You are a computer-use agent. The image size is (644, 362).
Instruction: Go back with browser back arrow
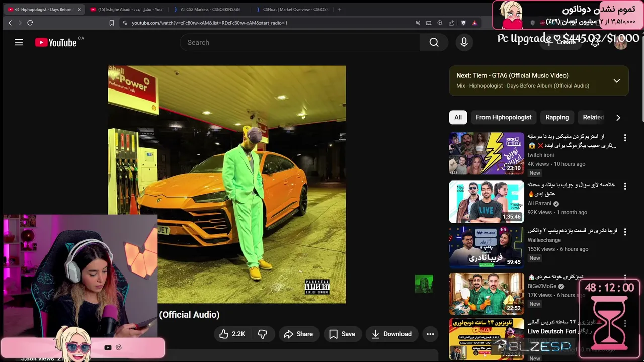[x=10, y=23]
